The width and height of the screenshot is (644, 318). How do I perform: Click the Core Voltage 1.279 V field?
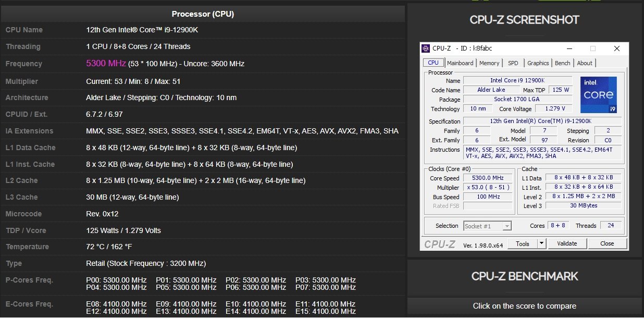tap(553, 109)
